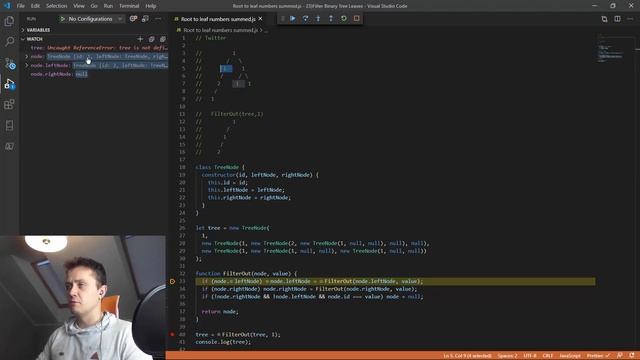The width and height of the screenshot is (640, 360).
Task: Click the breadcrumb file name
Action: tap(220, 30)
